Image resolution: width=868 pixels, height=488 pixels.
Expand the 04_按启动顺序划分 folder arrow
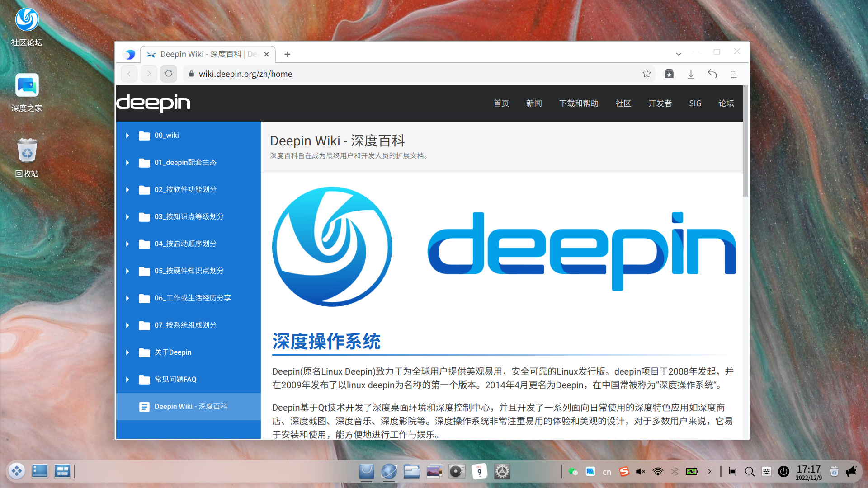(x=127, y=244)
